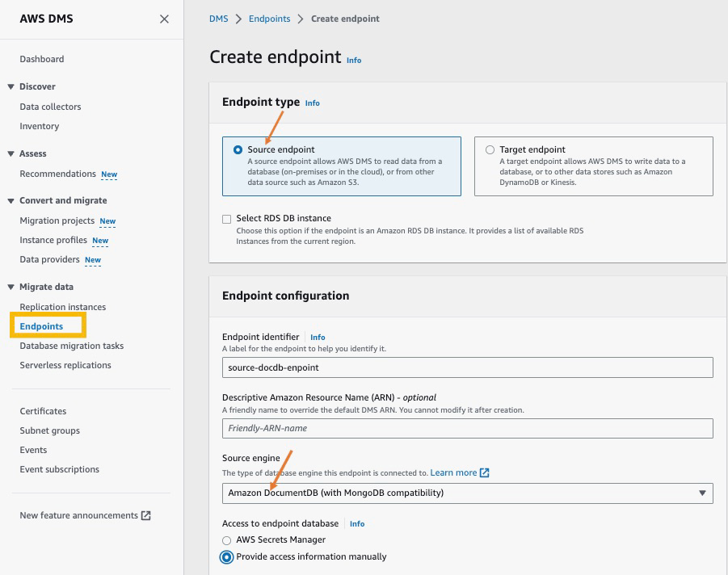
Task: Select the Target endpoint radio option
Action: pos(490,149)
